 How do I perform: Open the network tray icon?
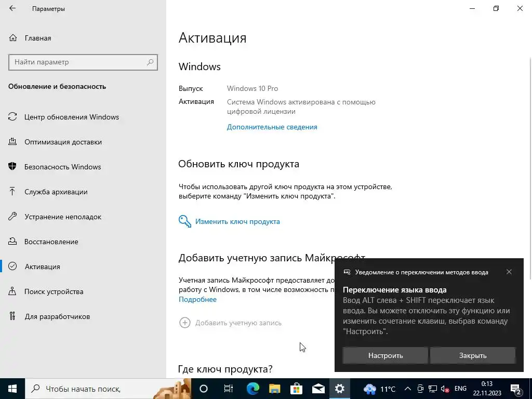click(433, 389)
